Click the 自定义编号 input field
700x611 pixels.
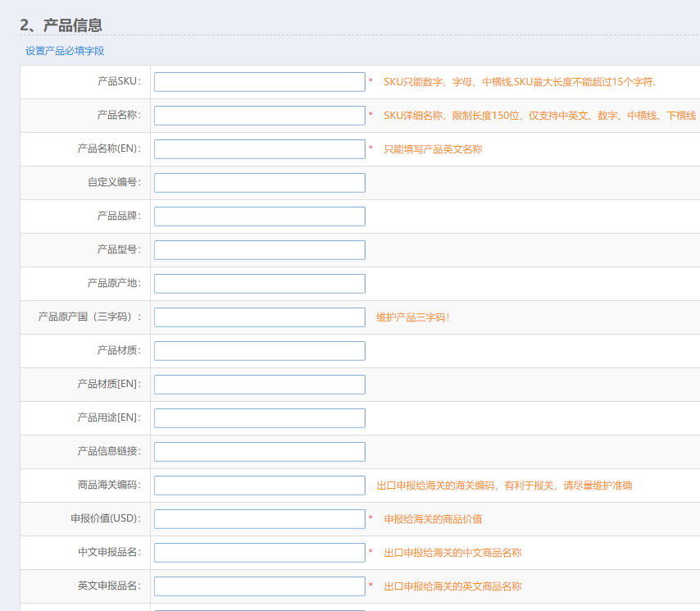tap(258, 182)
